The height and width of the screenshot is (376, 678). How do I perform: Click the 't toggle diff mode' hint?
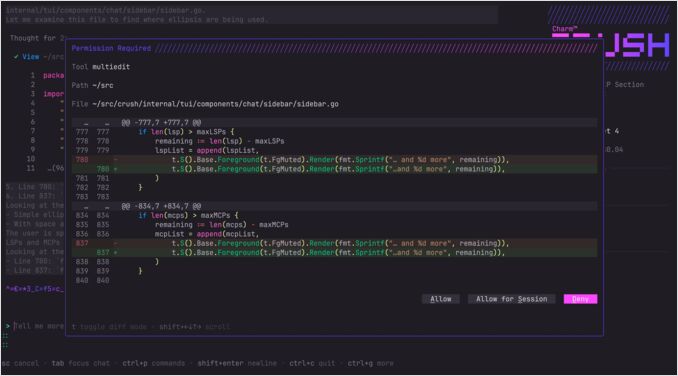tap(109, 327)
